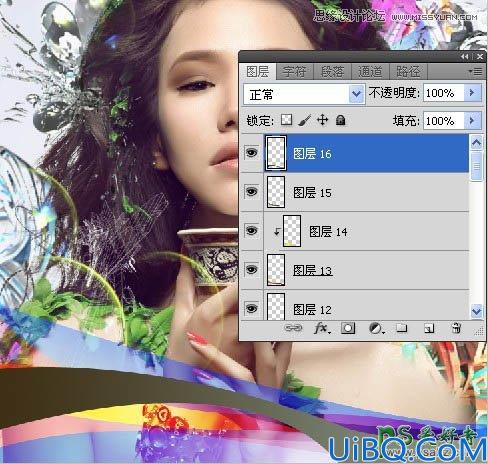488x464 pixels.
Task: Click the link layers icon
Action: click(293, 328)
